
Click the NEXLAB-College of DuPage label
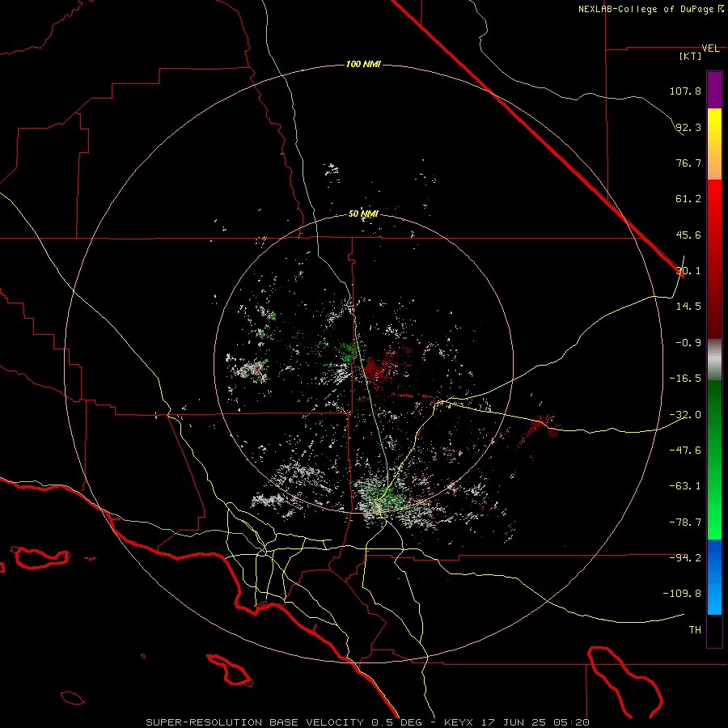coord(646,9)
